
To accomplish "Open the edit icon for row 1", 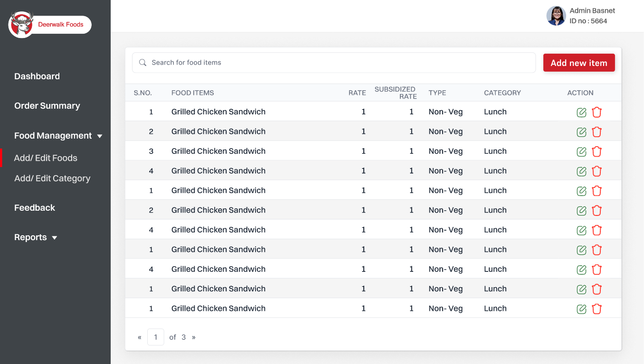I will pos(581,112).
